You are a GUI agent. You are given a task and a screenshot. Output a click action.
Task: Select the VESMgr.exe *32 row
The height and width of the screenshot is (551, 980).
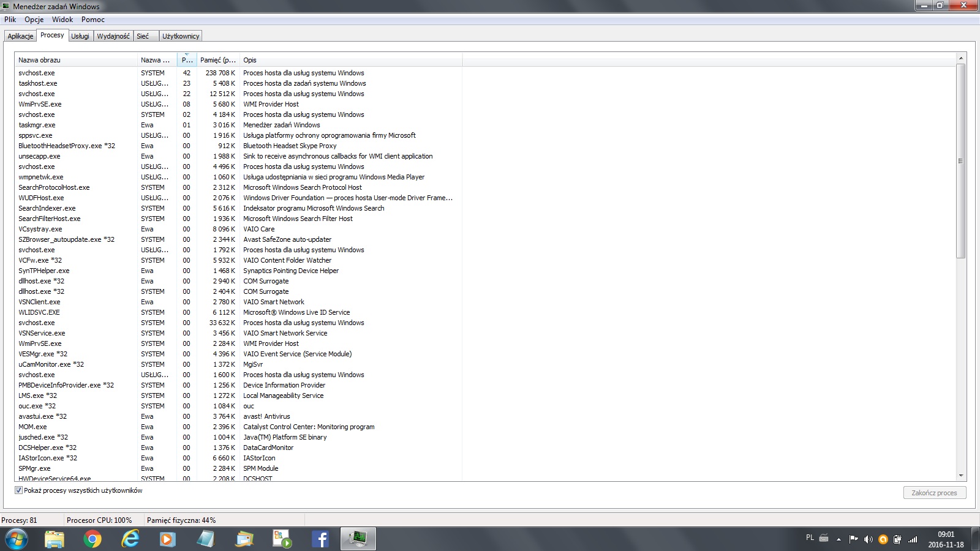(238, 354)
